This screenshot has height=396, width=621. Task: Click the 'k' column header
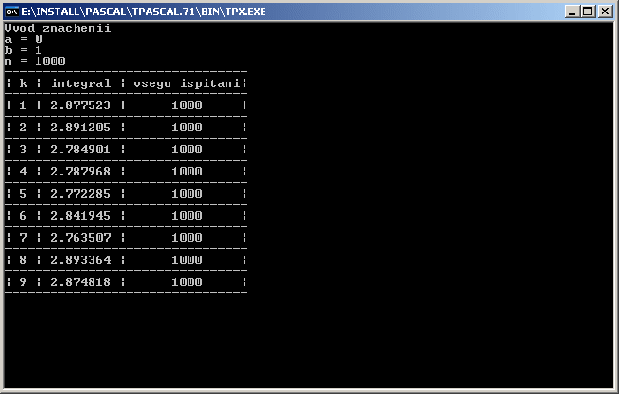point(23,83)
